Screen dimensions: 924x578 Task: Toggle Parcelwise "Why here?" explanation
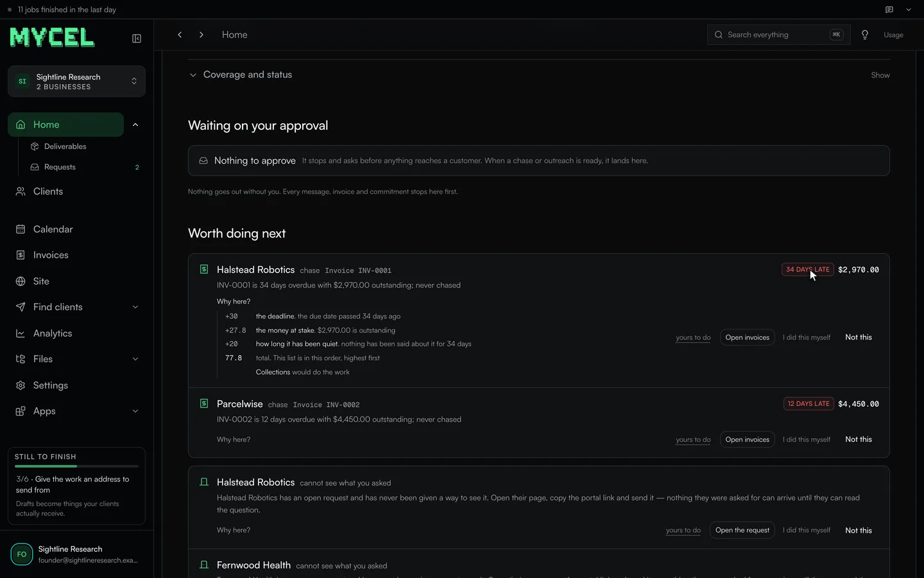[x=234, y=439]
